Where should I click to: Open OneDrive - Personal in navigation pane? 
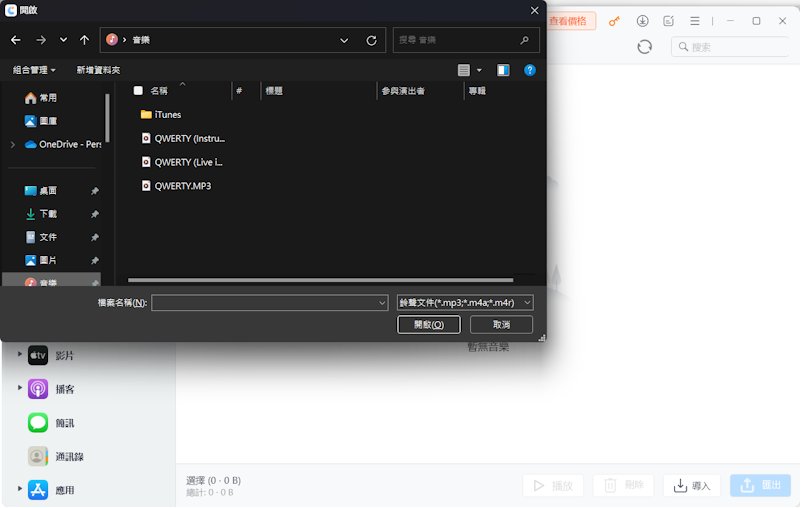[63, 145]
